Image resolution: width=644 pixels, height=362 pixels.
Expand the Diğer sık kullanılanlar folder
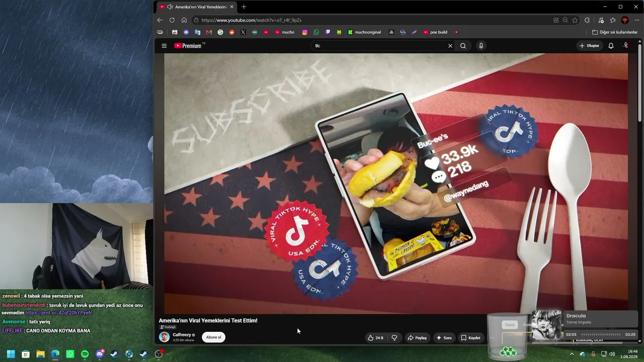(615, 32)
